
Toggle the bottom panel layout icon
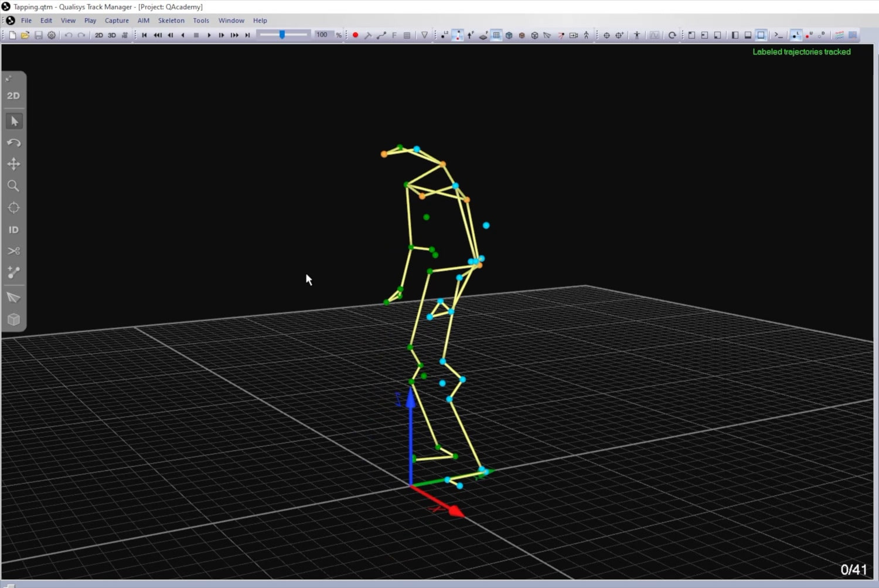pos(748,35)
